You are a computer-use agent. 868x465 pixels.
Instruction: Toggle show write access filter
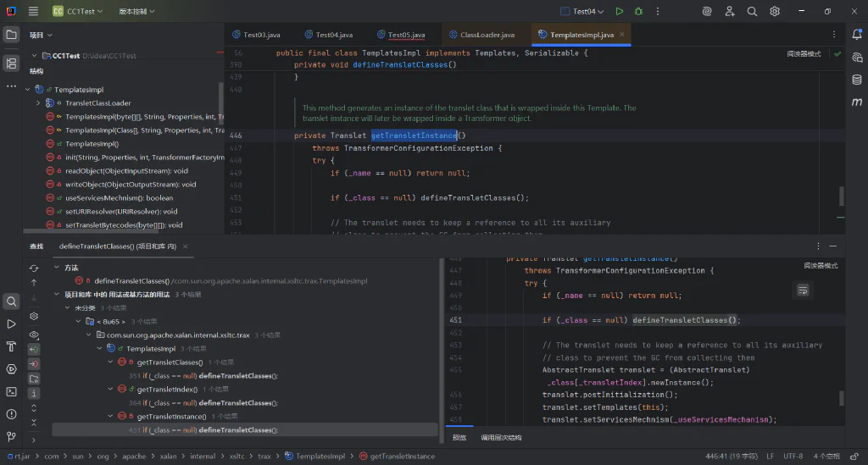coord(34,364)
